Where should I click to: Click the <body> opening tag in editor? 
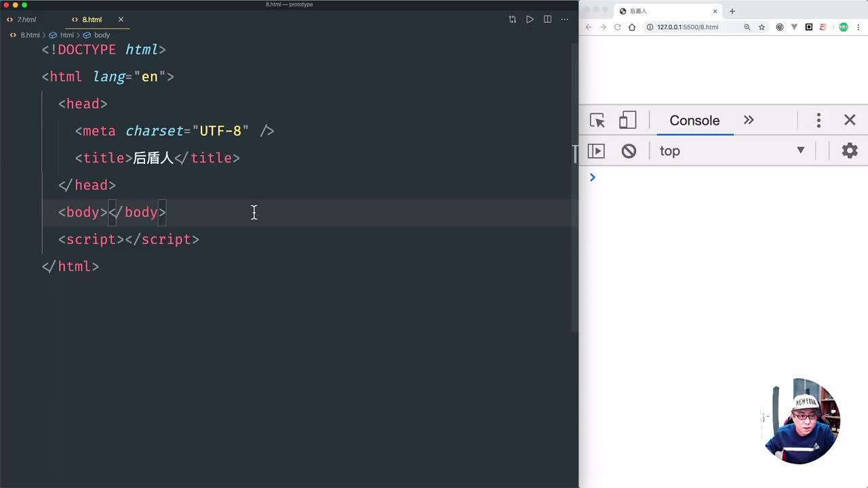(x=83, y=212)
